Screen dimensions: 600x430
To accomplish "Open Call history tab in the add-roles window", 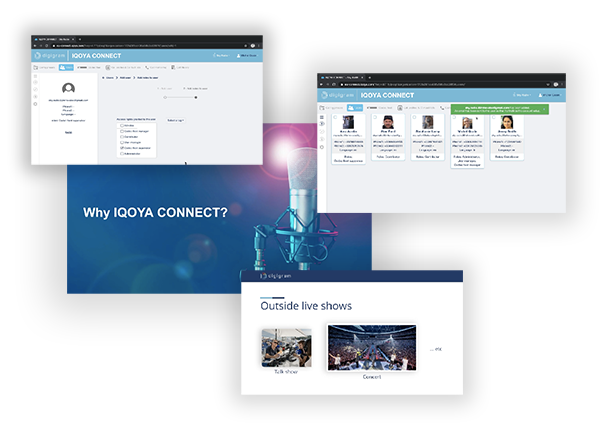I will [180, 67].
